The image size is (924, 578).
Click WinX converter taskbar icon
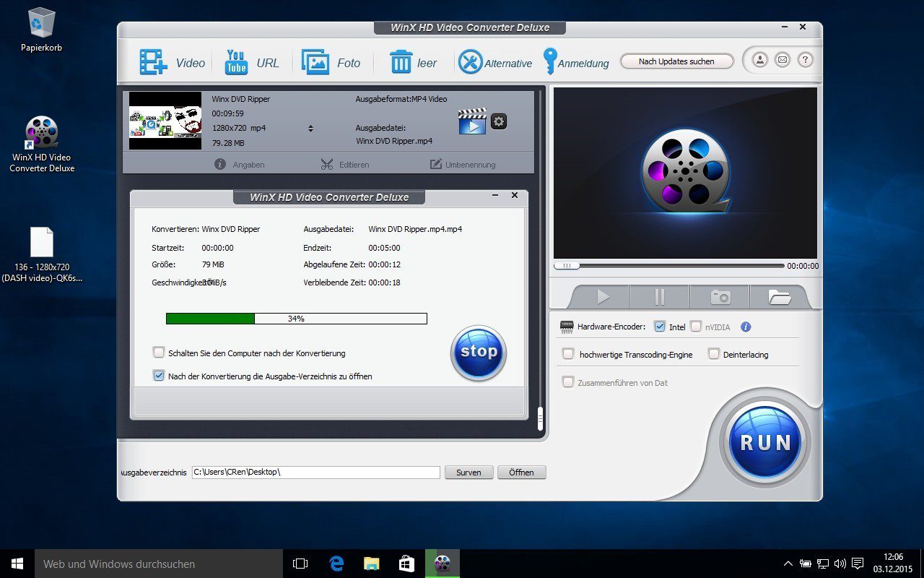pos(443,564)
